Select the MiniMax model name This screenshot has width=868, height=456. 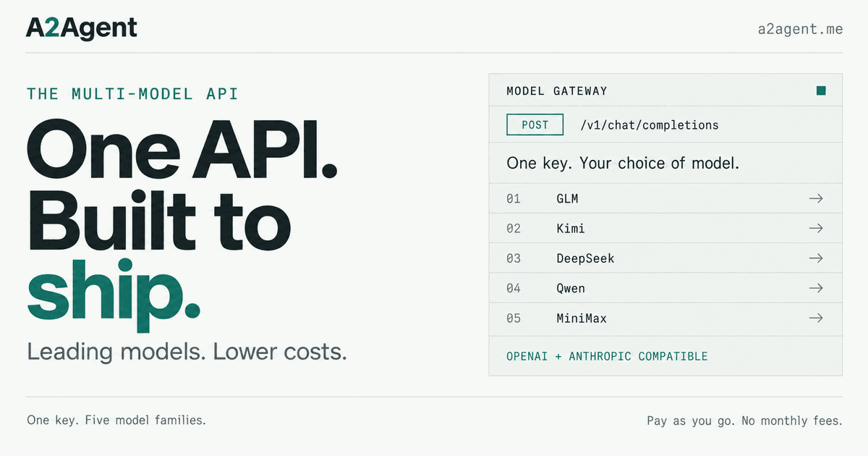click(x=582, y=318)
